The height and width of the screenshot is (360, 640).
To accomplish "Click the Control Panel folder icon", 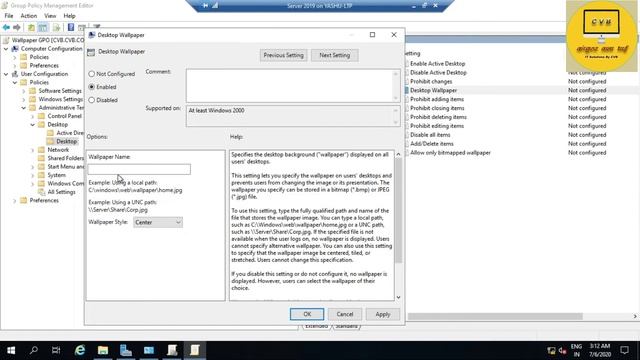I will (x=41, y=116).
